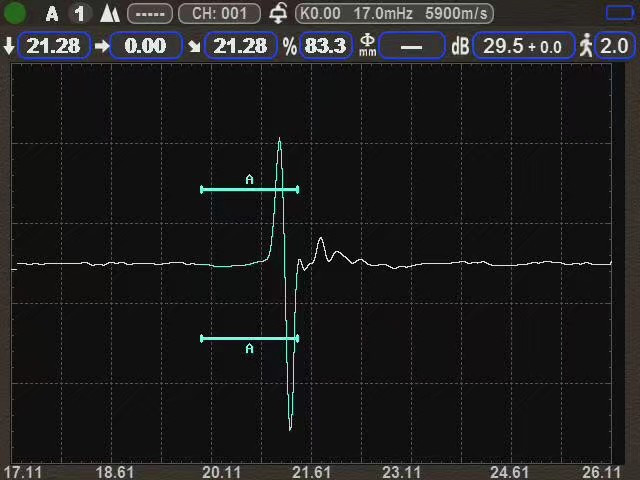Image resolution: width=640 pixels, height=480 pixels.
Task: Open the dashed ----- selector box
Action: pos(150,14)
